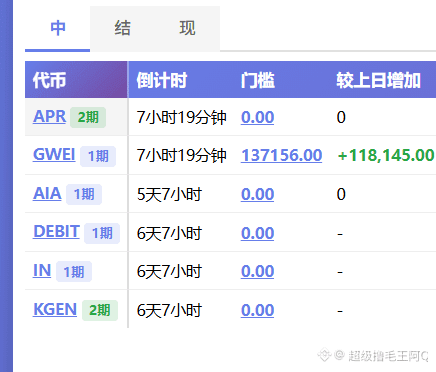Click the 0.00 threshold link in APR row
The width and height of the screenshot is (436, 372).
[x=258, y=117]
